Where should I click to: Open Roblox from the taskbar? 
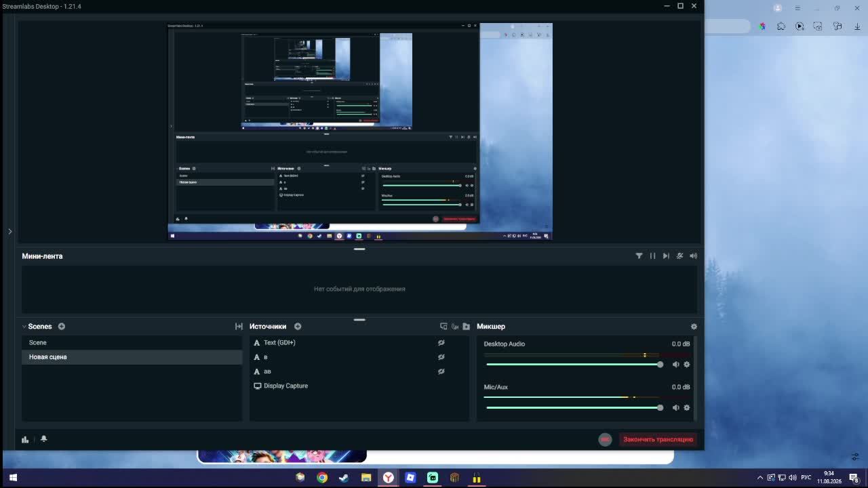point(410,478)
